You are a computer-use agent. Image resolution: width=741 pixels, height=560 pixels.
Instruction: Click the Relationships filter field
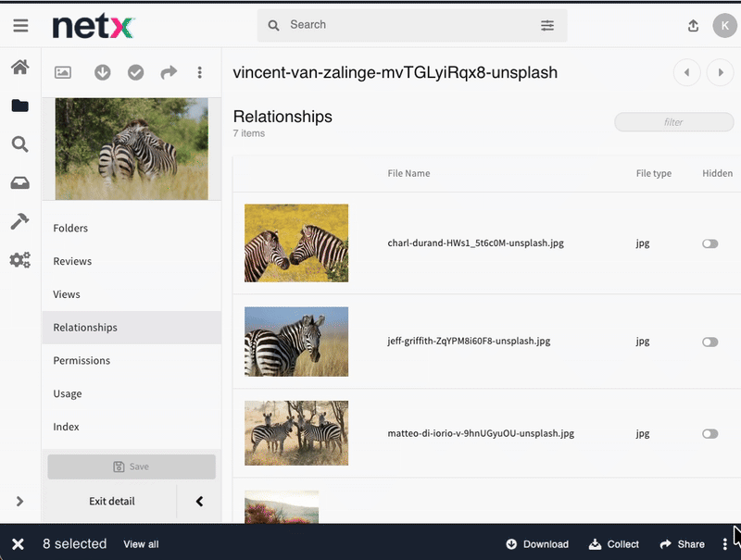tap(673, 122)
